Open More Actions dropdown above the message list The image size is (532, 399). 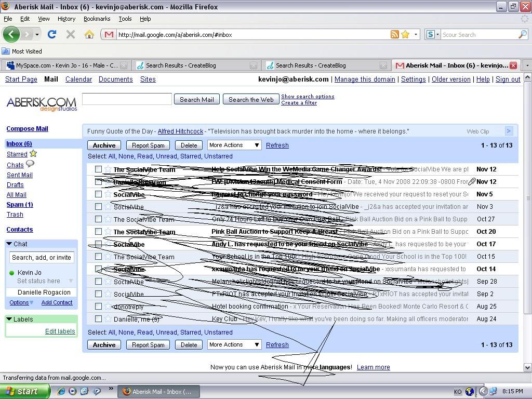pyautogui.click(x=234, y=145)
